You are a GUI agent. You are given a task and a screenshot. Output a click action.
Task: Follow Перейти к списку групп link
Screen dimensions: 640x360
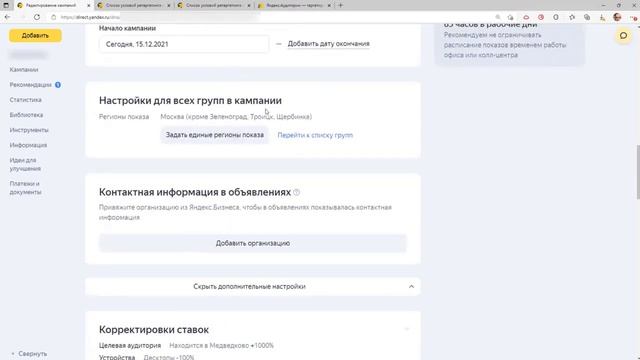pos(315,135)
